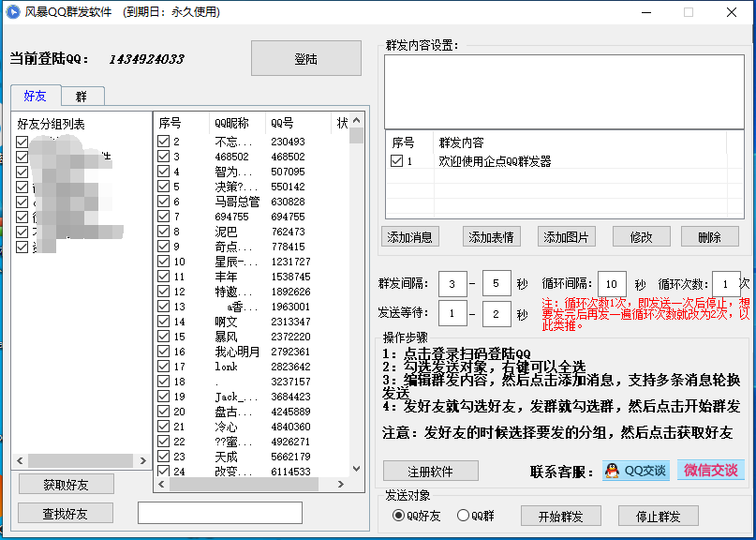The height and width of the screenshot is (540, 756).
Task: Click the 添加消息 button
Action: 409,237
